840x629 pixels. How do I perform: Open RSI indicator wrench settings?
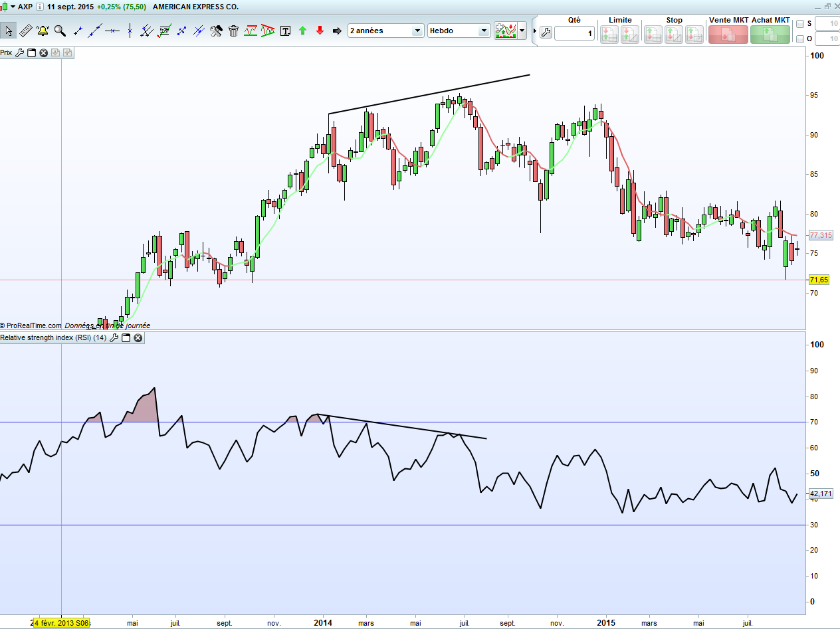coord(114,338)
